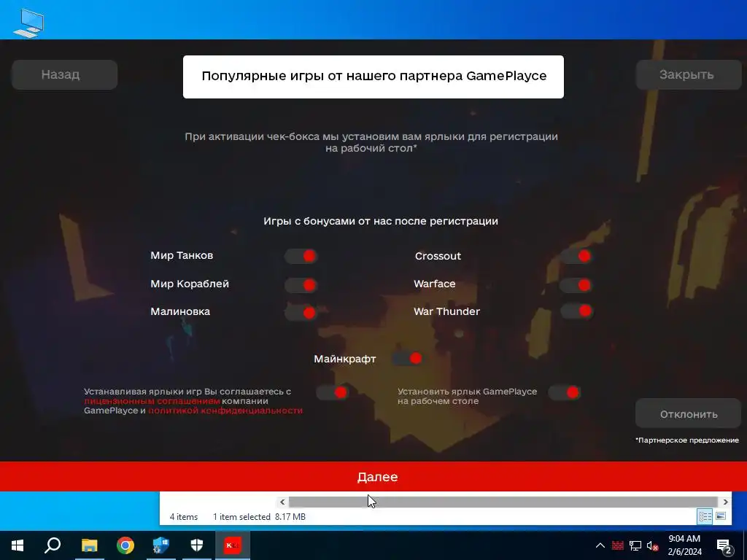The height and width of the screenshot is (560, 747).
Task: Click the red Далее button
Action: pos(373,477)
